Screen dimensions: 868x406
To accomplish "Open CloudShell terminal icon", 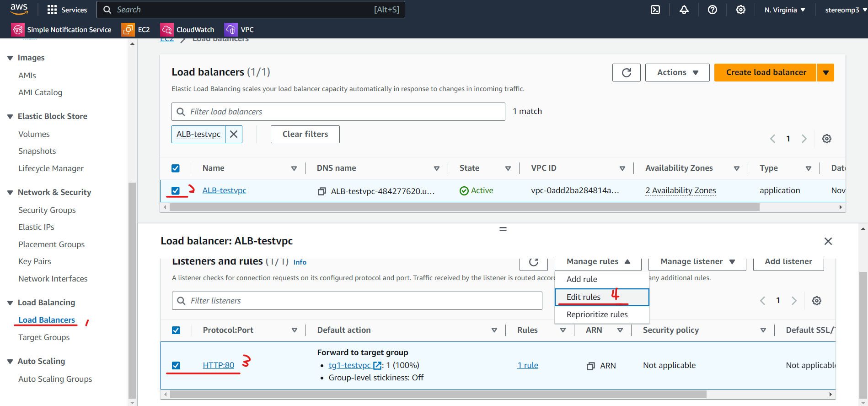I will pos(655,10).
